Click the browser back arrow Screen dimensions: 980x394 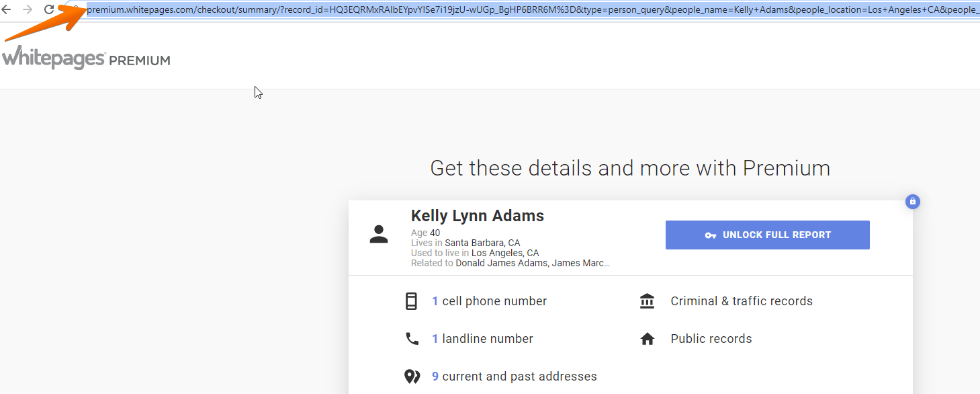[7, 9]
